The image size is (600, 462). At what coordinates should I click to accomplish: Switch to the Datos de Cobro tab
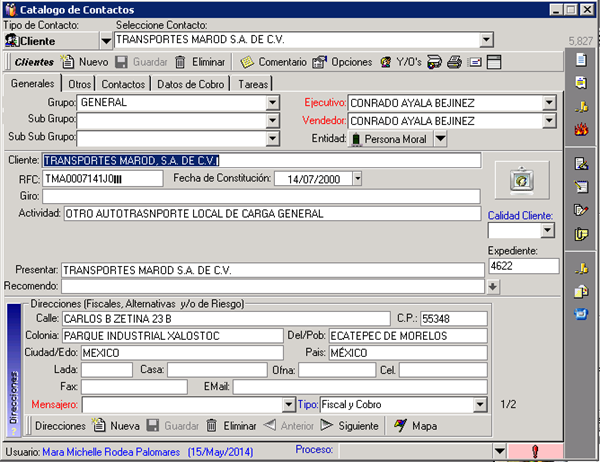coord(192,84)
